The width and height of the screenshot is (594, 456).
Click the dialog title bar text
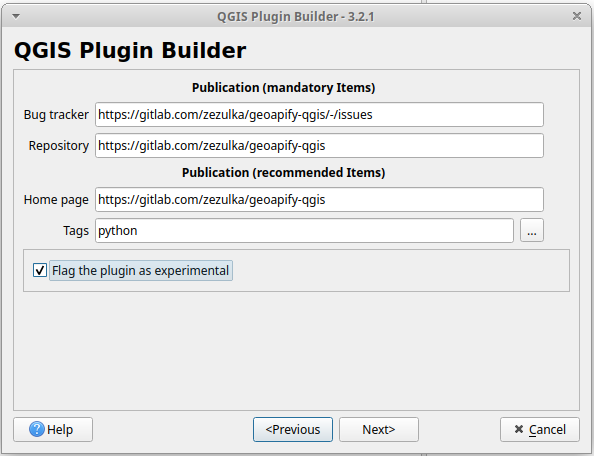click(295, 16)
